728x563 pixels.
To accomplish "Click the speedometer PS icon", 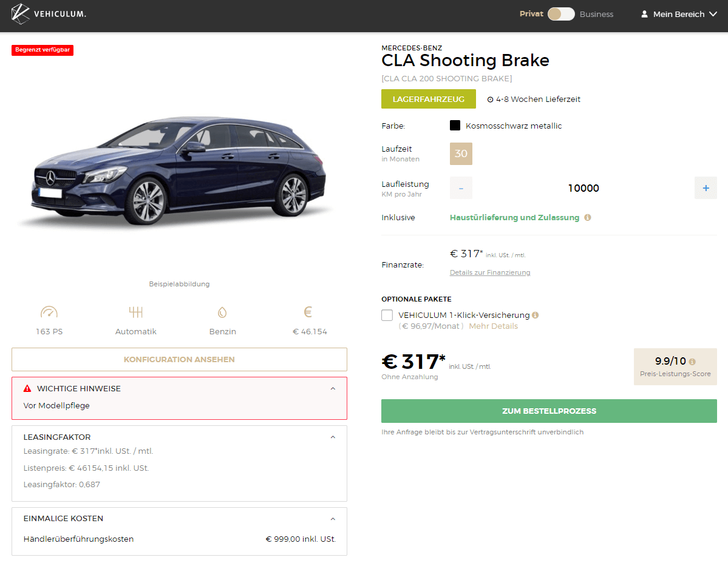I will [49, 312].
